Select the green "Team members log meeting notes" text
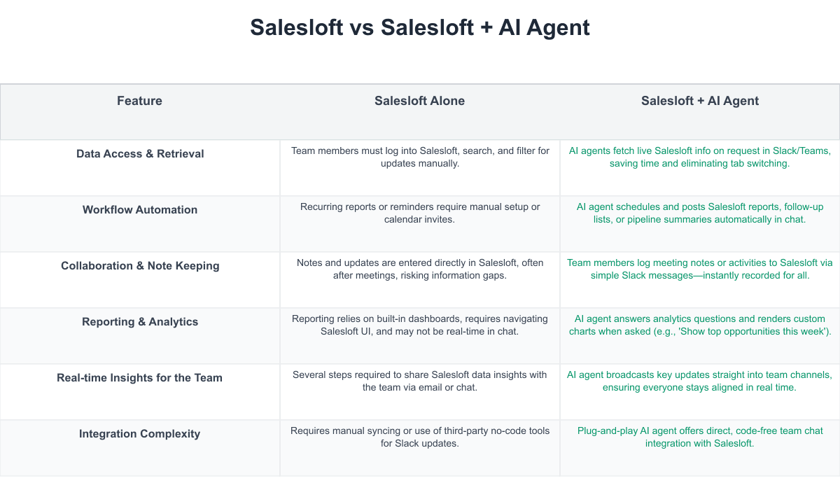 point(700,269)
